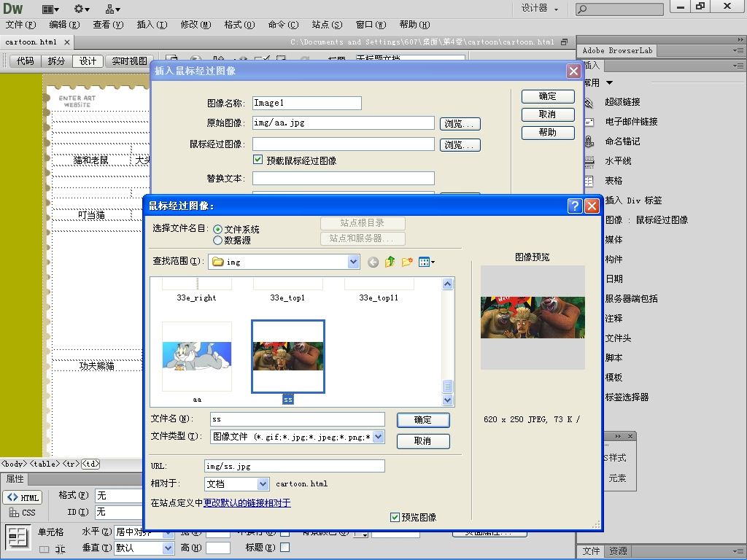Click the 文件名 input field
Viewport: 747px width, 560px height.
pyautogui.click(x=298, y=419)
